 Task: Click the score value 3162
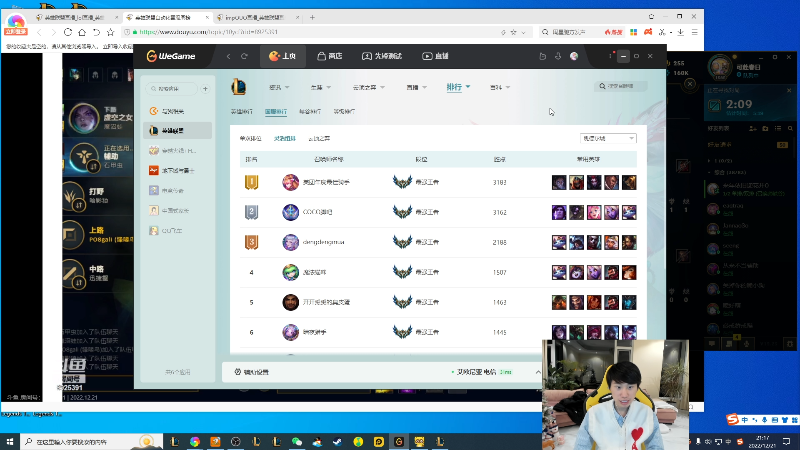pyautogui.click(x=499, y=212)
